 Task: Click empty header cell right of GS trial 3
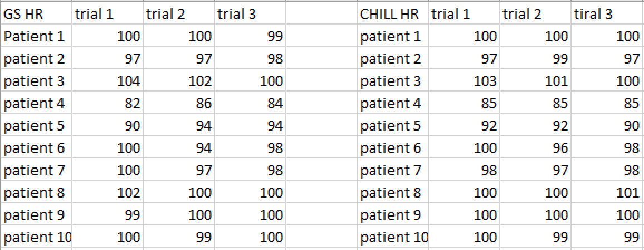[x=321, y=14]
